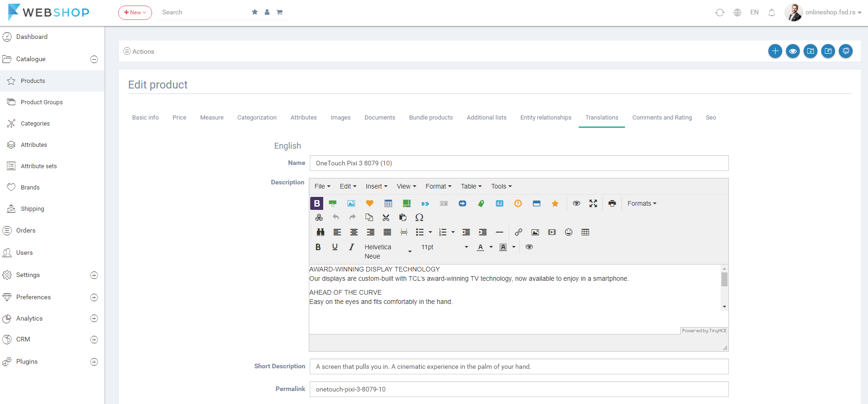Paste content using the clipboard icon

402,217
